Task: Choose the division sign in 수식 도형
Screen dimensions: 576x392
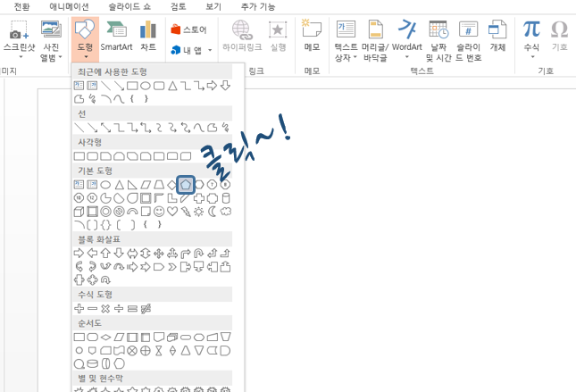Action: pos(119,309)
